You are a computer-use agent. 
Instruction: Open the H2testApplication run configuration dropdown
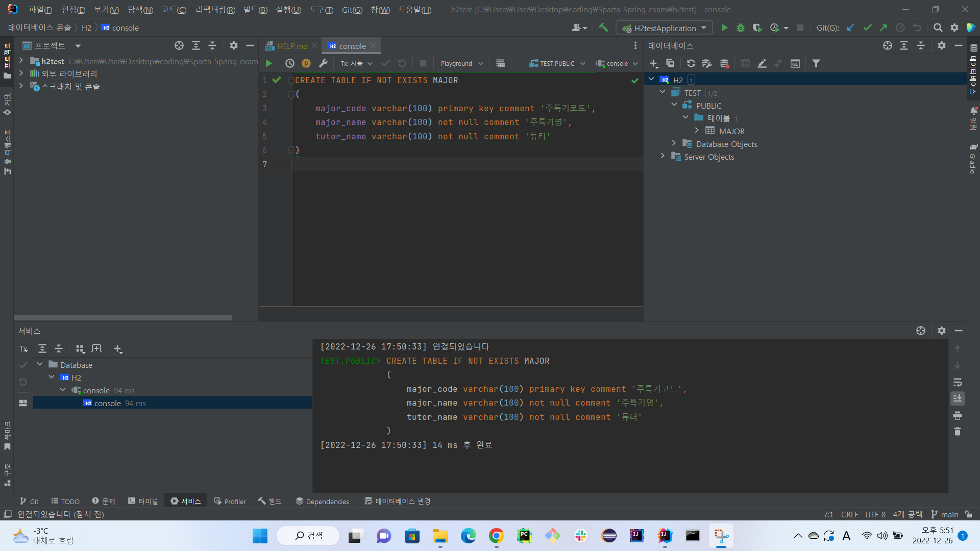[x=665, y=28]
